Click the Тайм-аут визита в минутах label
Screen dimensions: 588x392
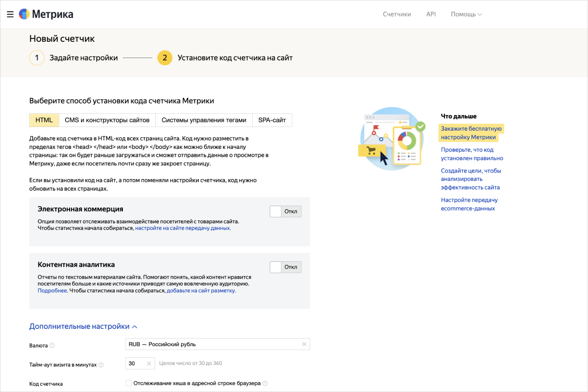pyautogui.click(x=63, y=365)
